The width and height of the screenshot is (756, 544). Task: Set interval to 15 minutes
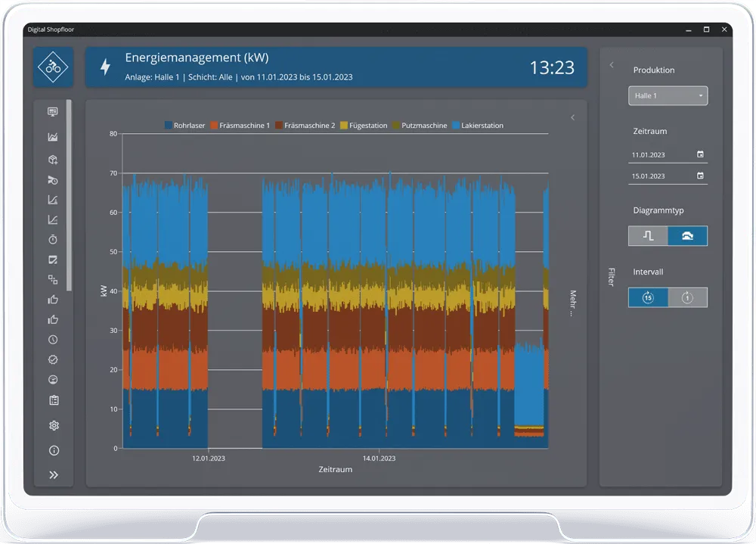click(648, 297)
